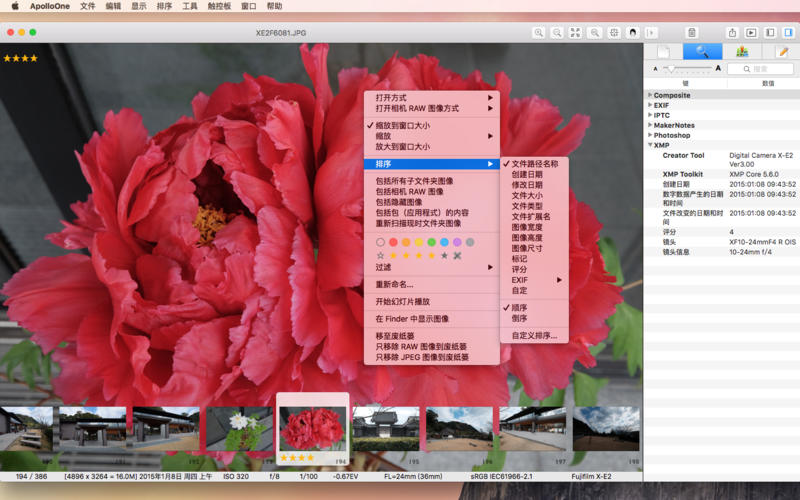Click the zoom in magnifier toolbar icon
Image resolution: width=800 pixels, height=500 pixels.
(538, 33)
